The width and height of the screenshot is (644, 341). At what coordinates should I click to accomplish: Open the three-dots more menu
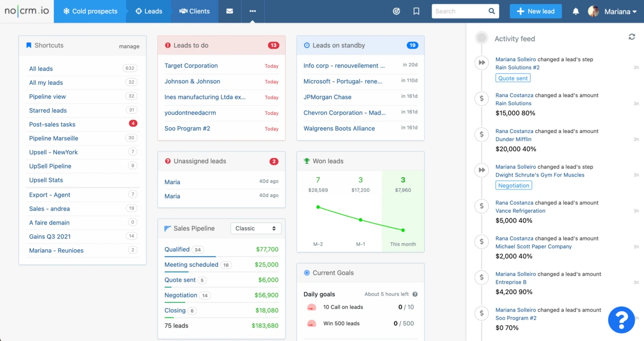tap(252, 11)
